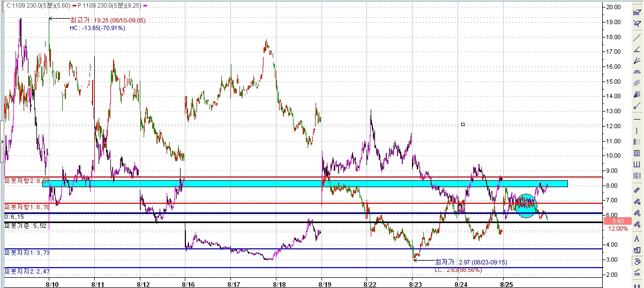This screenshot has width=644, height=288.
Task: Pick the horizontal line drawing tool
Action: 637,118
